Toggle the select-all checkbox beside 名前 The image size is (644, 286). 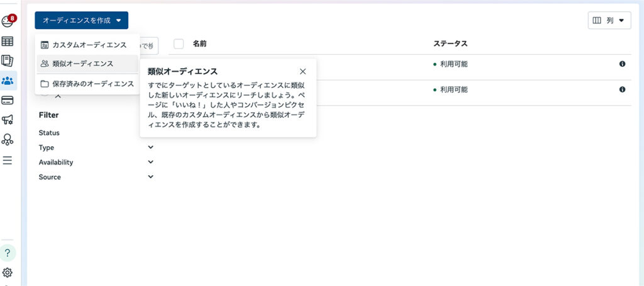tap(179, 43)
